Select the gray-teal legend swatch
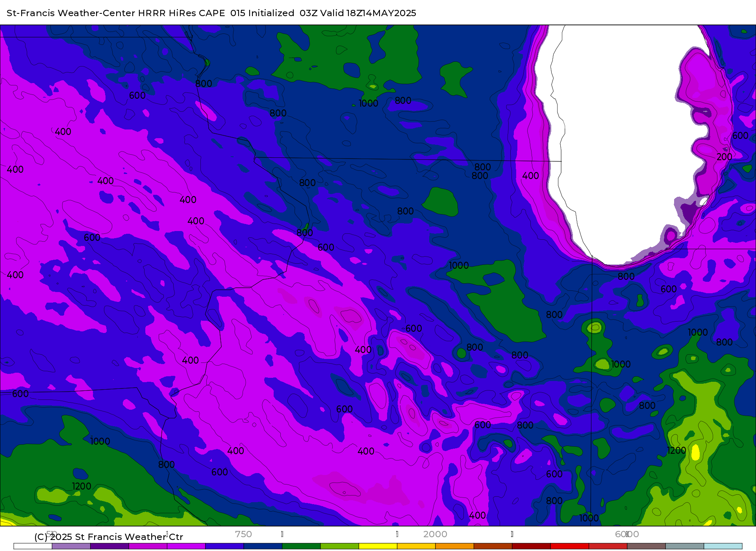This screenshot has width=756, height=551. tap(685, 546)
